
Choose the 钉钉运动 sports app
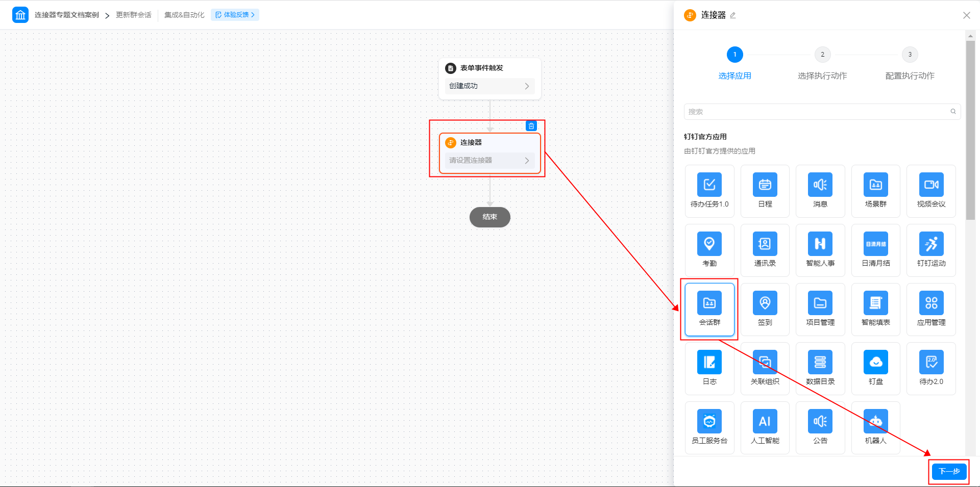(x=931, y=250)
